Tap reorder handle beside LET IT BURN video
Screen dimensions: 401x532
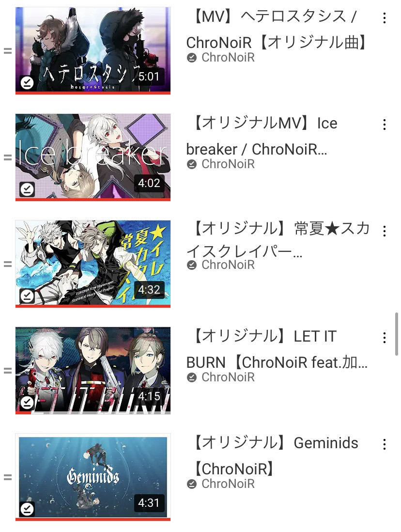pyautogui.click(x=7, y=371)
